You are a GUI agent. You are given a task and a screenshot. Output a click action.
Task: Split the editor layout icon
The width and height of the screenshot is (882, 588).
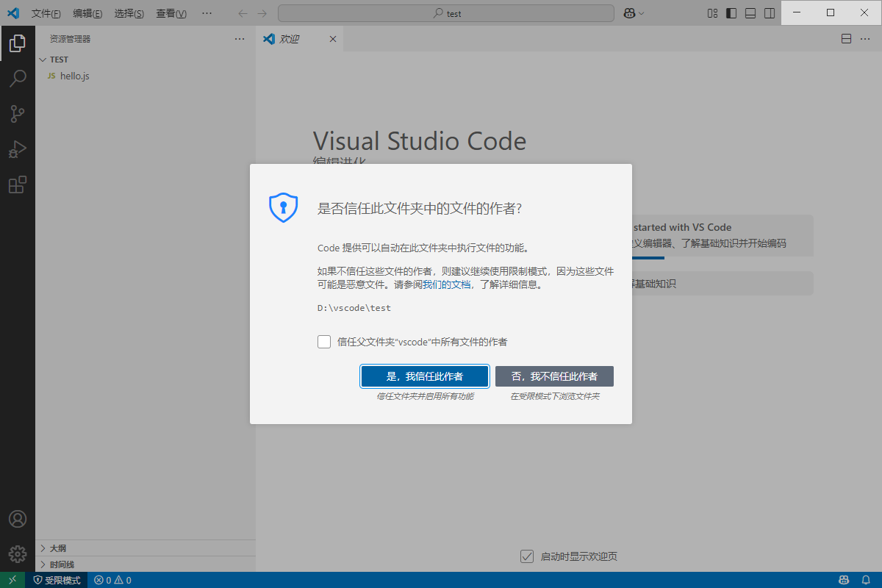846,39
